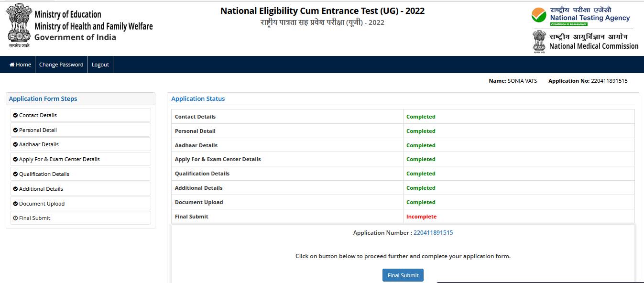This screenshot has width=644, height=283.
Task: Click the Application Form Steps panel heading
Action: (43, 99)
